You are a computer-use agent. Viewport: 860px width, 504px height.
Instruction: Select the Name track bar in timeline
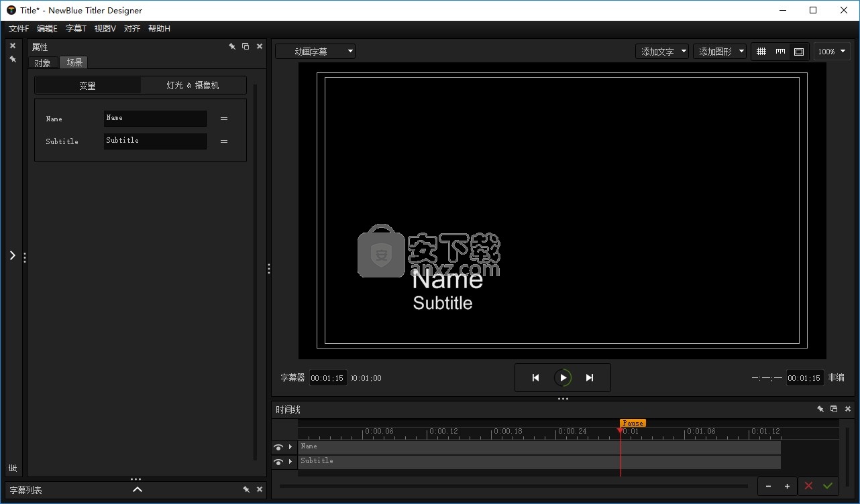(x=539, y=447)
